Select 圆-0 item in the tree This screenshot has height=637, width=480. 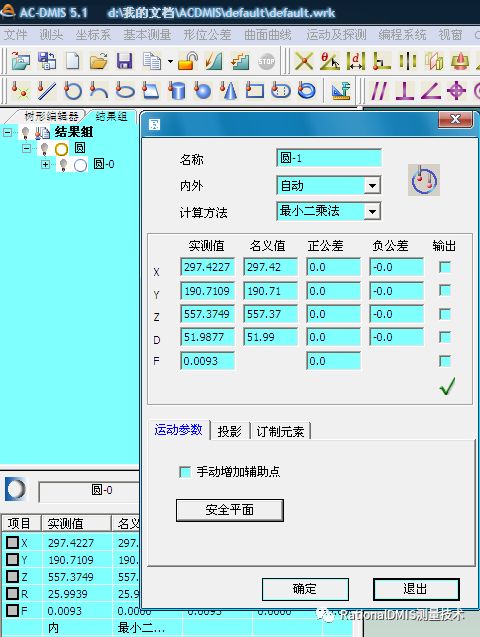[104, 164]
